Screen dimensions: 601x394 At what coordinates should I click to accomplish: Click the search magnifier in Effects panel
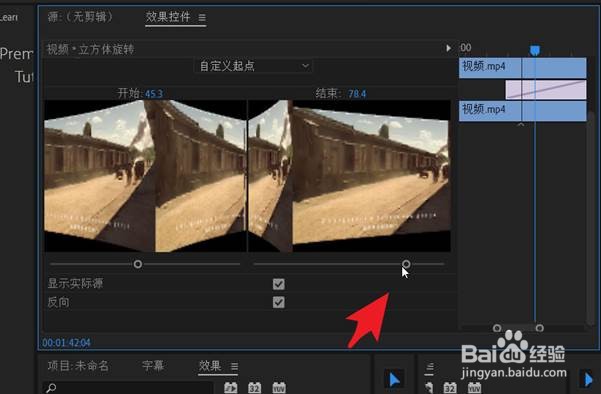coord(50,388)
